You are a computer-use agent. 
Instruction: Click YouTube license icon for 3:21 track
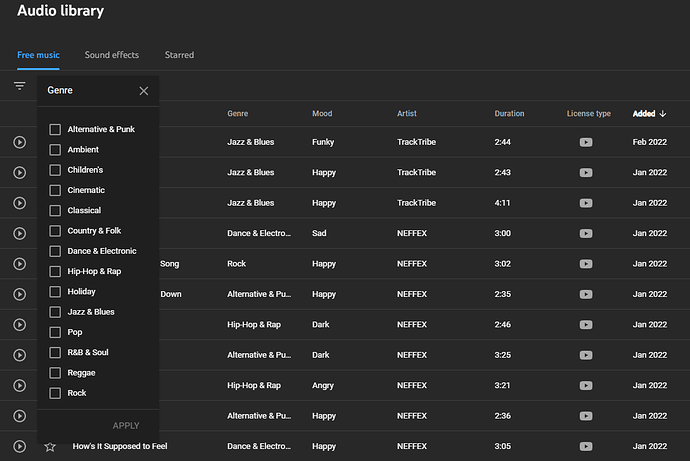pyautogui.click(x=586, y=385)
